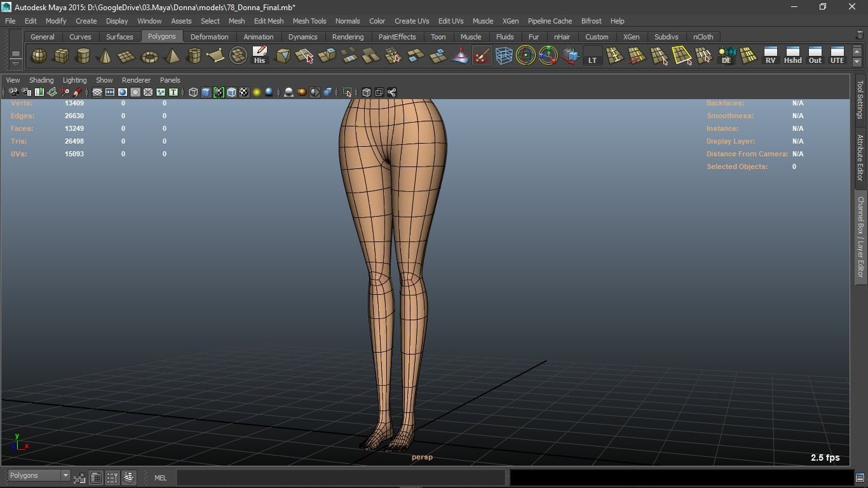This screenshot has height=488, width=868.
Task: Create a polygon sphere from shelf
Action: pos(39,56)
